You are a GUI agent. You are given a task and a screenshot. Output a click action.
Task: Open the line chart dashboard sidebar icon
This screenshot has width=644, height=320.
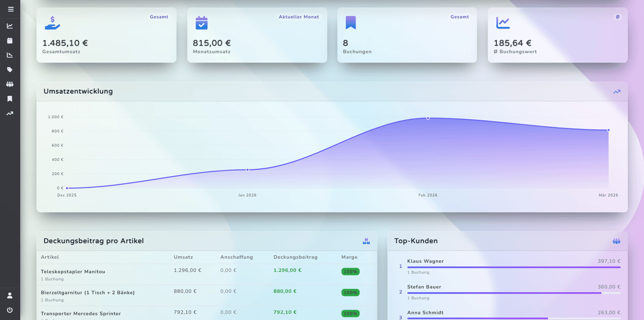click(10, 26)
